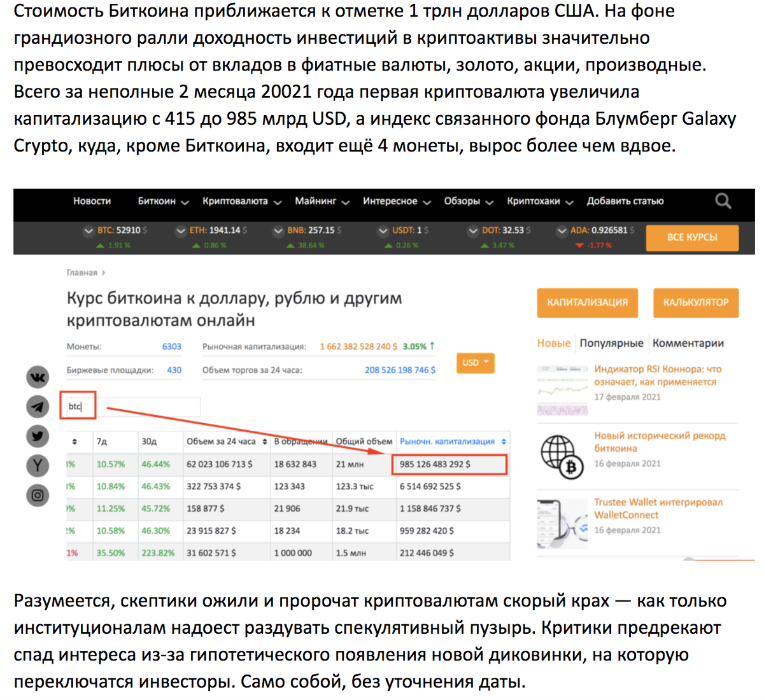This screenshot has height=700, width=764.
Task: Open Биткоин menu dropdown
Action: tap(163, 201)
